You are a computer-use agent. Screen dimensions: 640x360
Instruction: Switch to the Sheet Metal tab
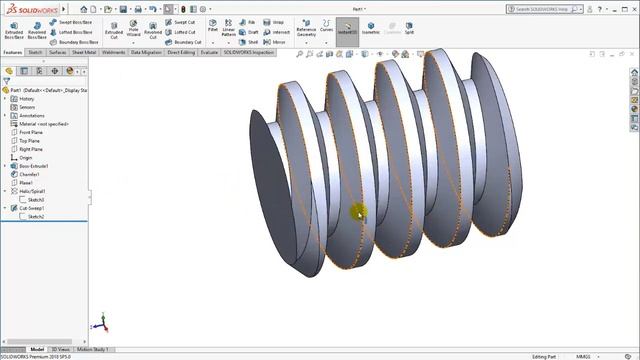pos(84,52)
